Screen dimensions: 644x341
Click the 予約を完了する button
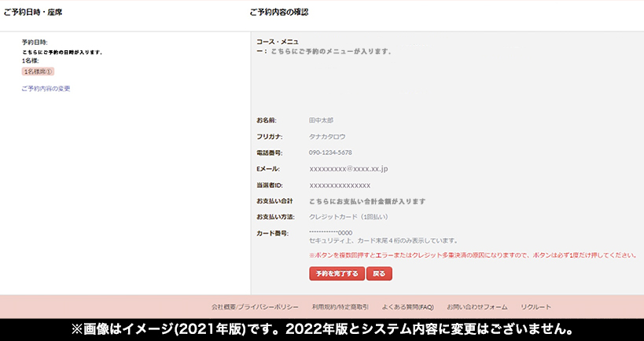click(337, 274)
